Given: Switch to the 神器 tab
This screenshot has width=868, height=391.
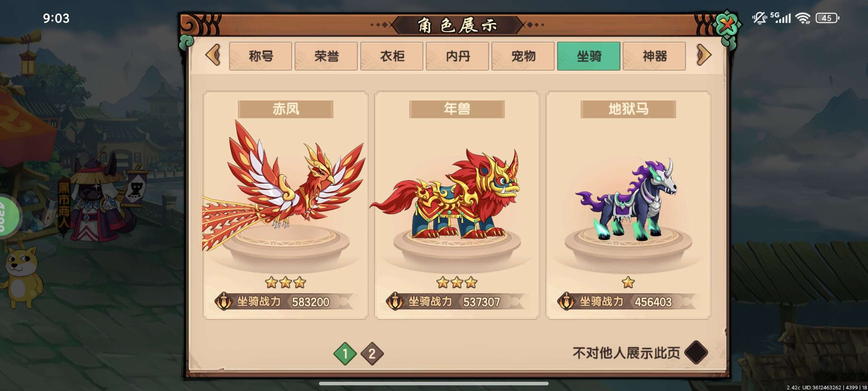Looking at the screenshot, I should [x=654, y=56].
